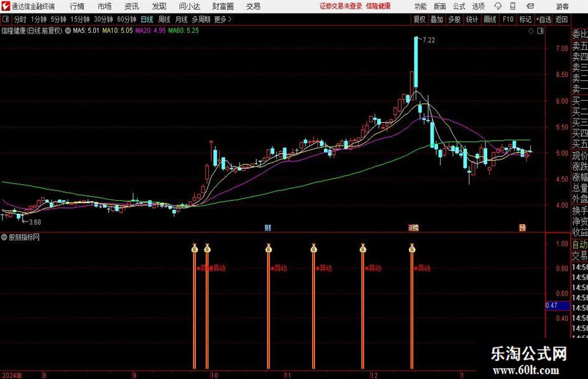
Task: Click the 现价 row in quote panel
Action: (580, 156)
